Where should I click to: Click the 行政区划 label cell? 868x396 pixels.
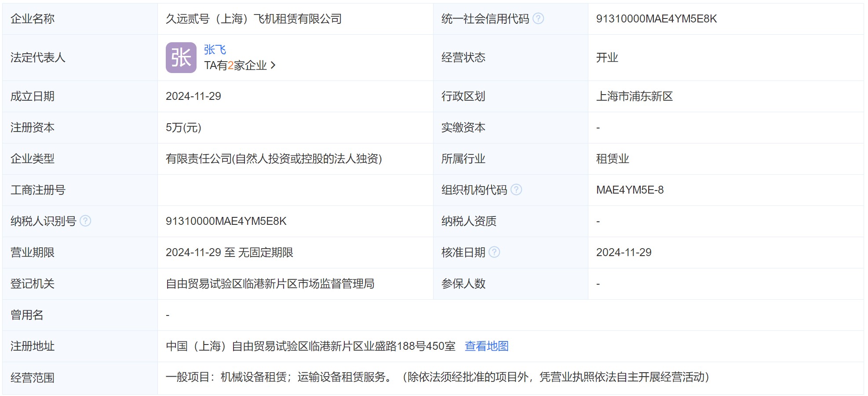tap(511, 96)
